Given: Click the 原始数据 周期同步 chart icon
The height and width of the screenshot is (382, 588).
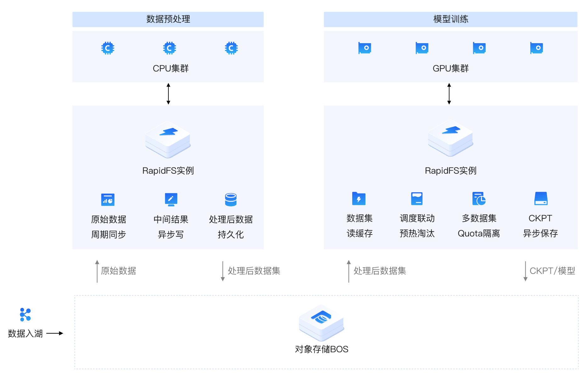Looking at the screenshot, I should [108, 200].
